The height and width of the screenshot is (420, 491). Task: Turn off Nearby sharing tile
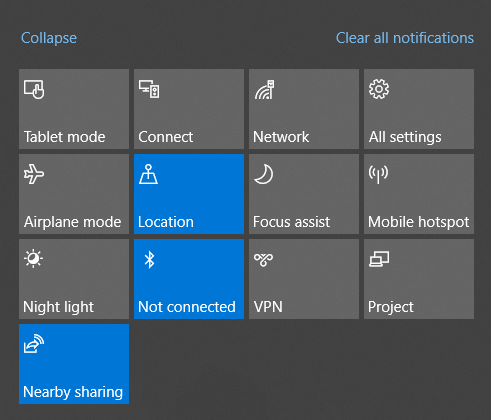tap(74, 364)
